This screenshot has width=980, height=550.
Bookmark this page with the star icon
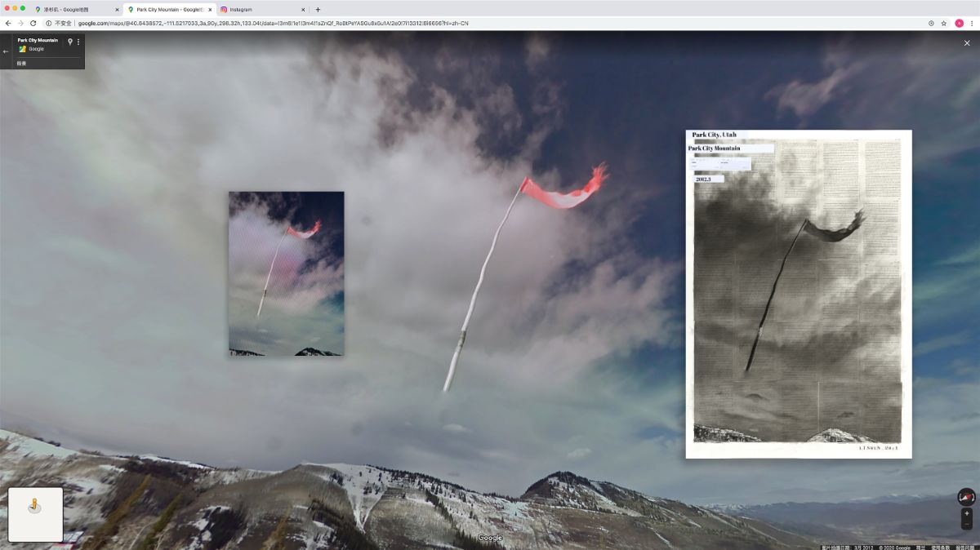[x=944, y=23]
